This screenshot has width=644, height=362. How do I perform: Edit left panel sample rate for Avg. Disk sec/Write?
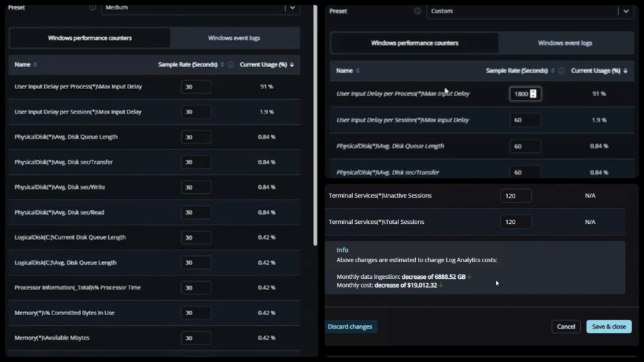(196, 187)
